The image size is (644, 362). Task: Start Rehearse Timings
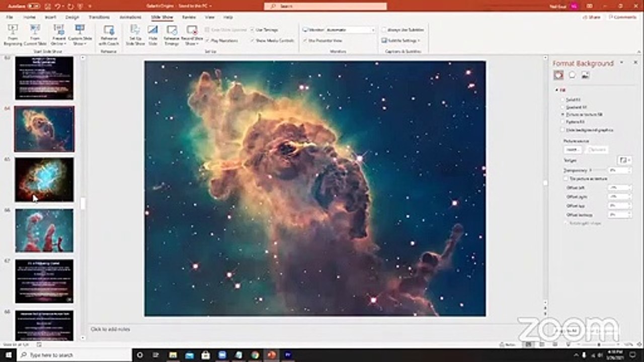pos(171,35)
